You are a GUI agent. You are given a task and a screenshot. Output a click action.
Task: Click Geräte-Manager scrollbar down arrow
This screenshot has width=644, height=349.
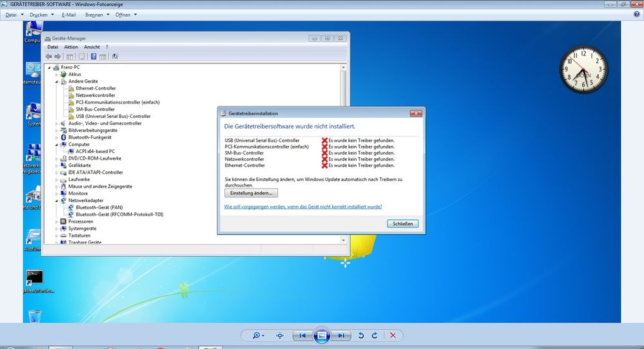click(x=344, y=240)
